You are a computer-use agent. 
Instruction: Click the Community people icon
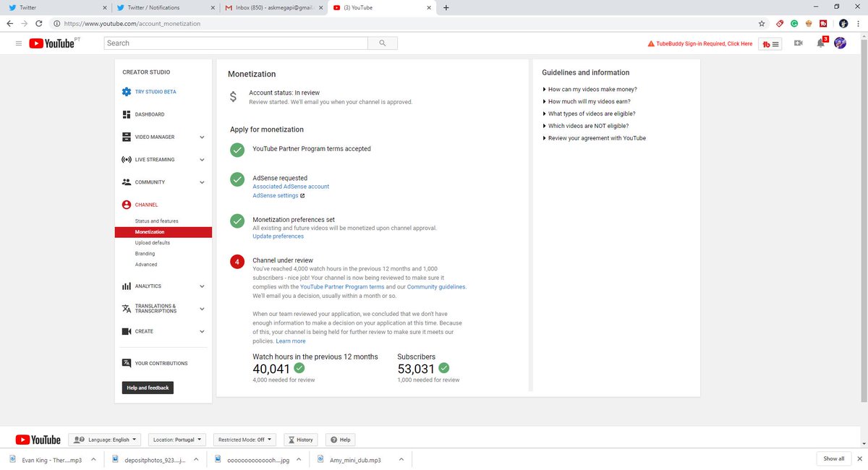pyautogui.click(x=127, y=182)
